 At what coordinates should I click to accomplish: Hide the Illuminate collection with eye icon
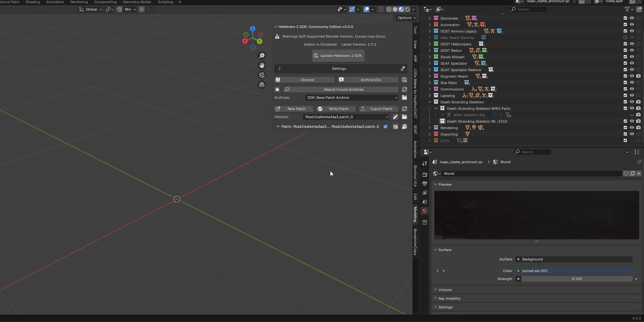tap(632, 18)
